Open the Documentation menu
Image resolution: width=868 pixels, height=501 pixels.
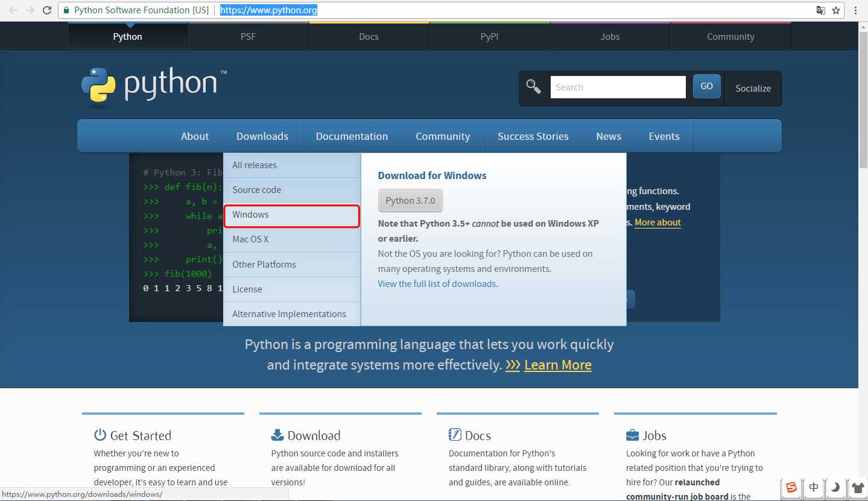pos(352,136)
